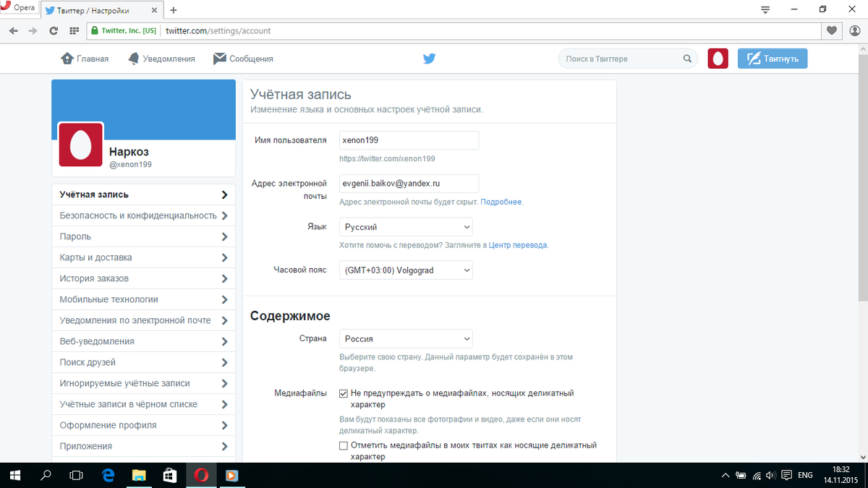Click the Подробнее link under email

click(501, 202)
